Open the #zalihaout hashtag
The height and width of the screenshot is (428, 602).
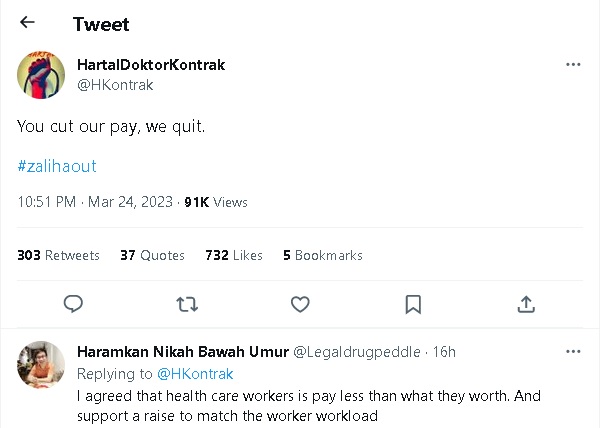pos(57,165)
